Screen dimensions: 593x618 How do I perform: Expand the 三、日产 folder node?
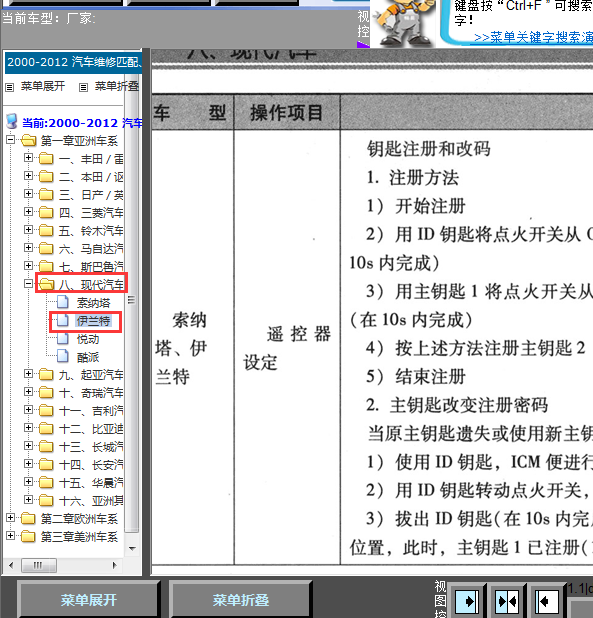point(28,194)
